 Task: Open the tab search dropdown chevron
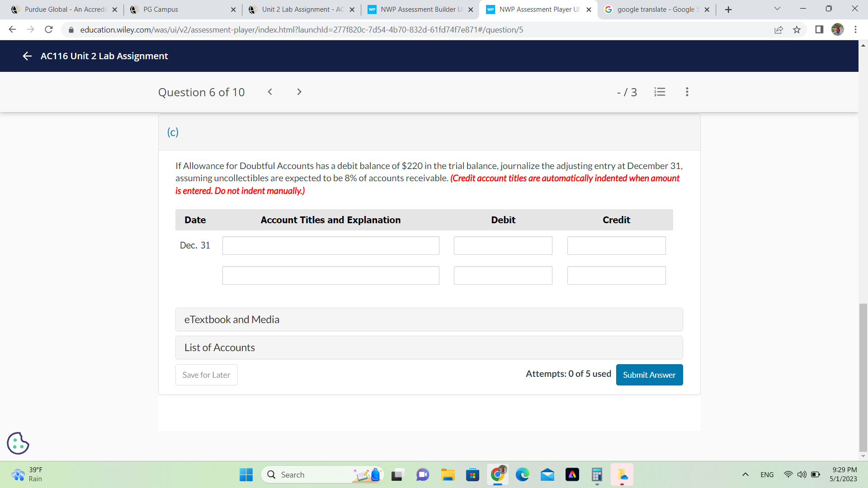pyautogui.click(x=777, y=9)
